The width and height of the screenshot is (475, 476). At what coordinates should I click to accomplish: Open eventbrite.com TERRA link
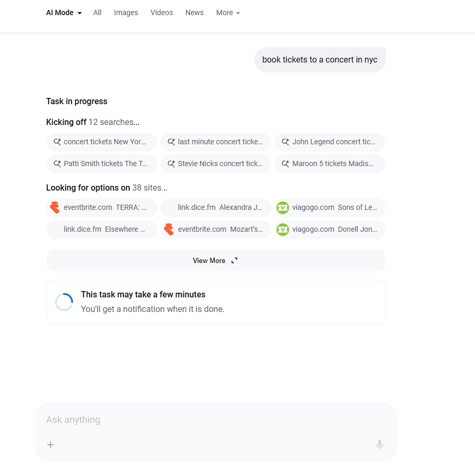[102, 208]
